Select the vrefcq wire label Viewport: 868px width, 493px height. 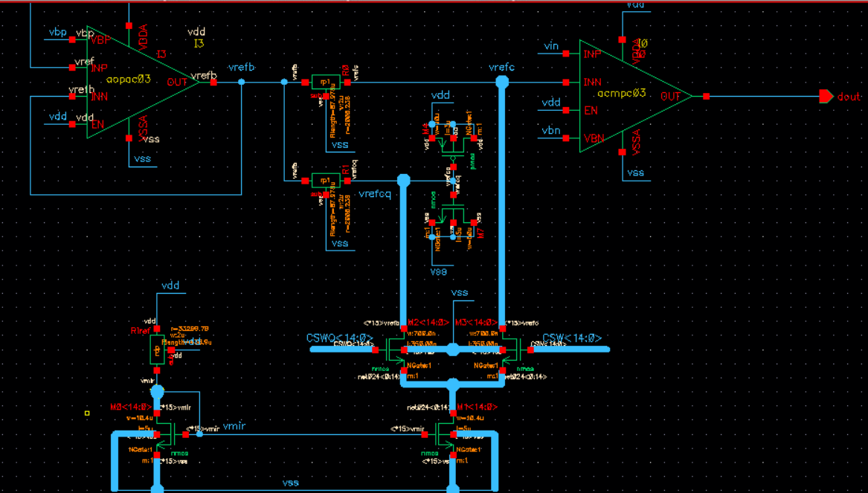pos(375,193)
